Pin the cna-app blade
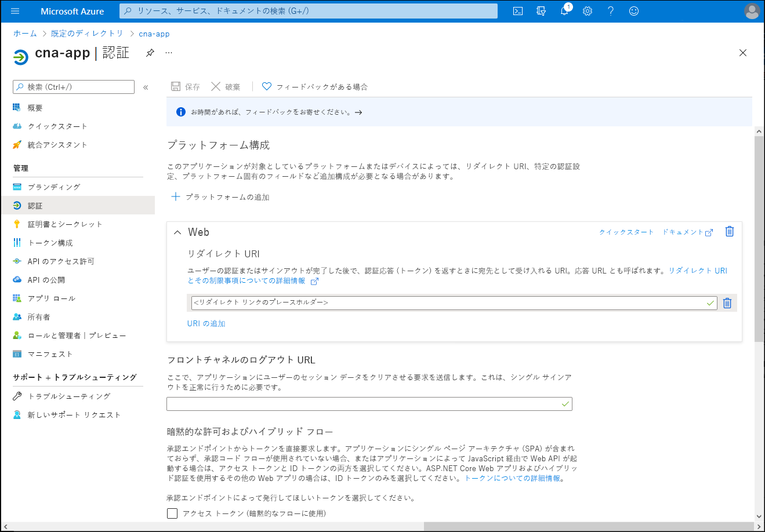The width and height of the screenshot is (765, 532). tap(150, 53)
